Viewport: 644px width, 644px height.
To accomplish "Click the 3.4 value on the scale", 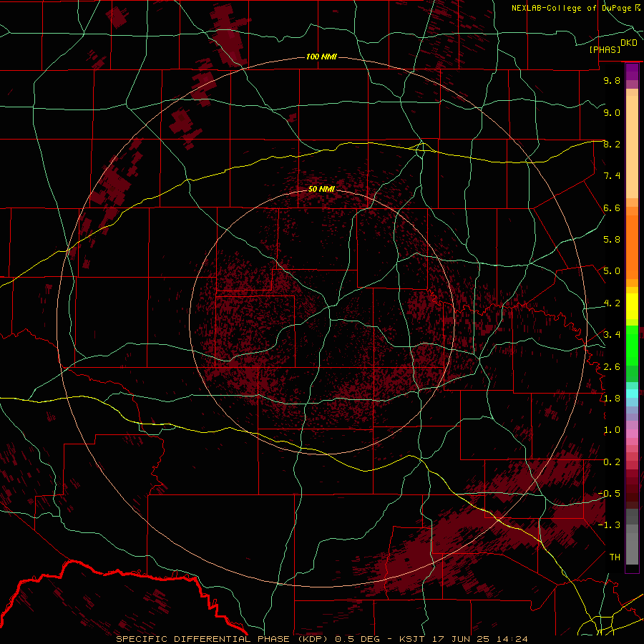I will point(612,335).
